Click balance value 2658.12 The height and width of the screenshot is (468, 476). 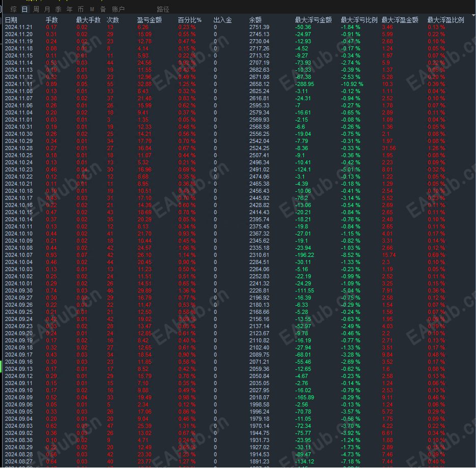pos(259,84)
